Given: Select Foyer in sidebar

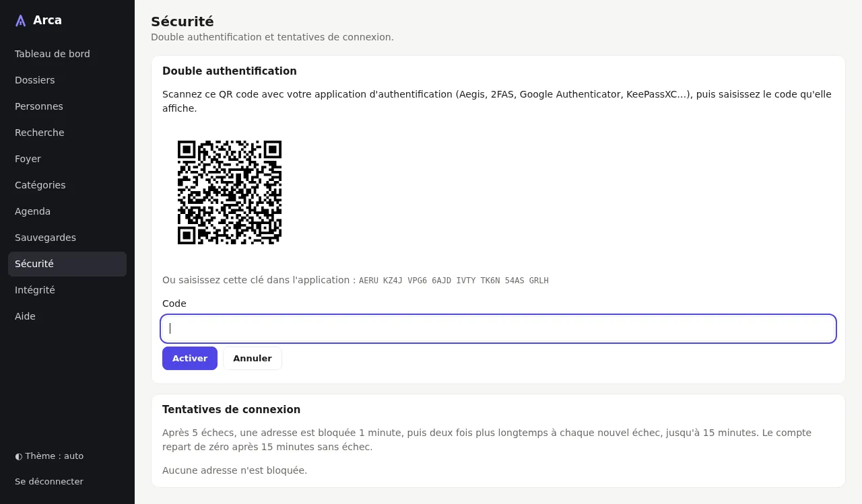Looking at the screenshot, I should tap(67, 159).
